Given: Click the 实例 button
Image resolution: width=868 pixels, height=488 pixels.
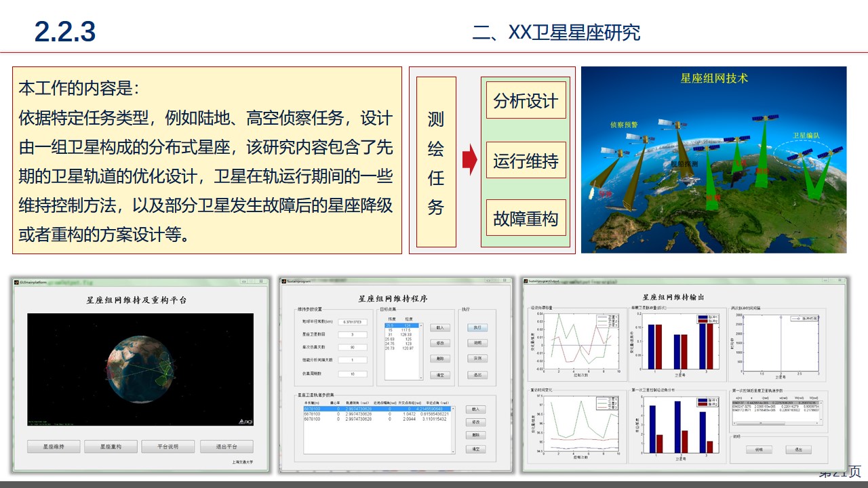Looking at the screenshot, I should tap(477, 359).
